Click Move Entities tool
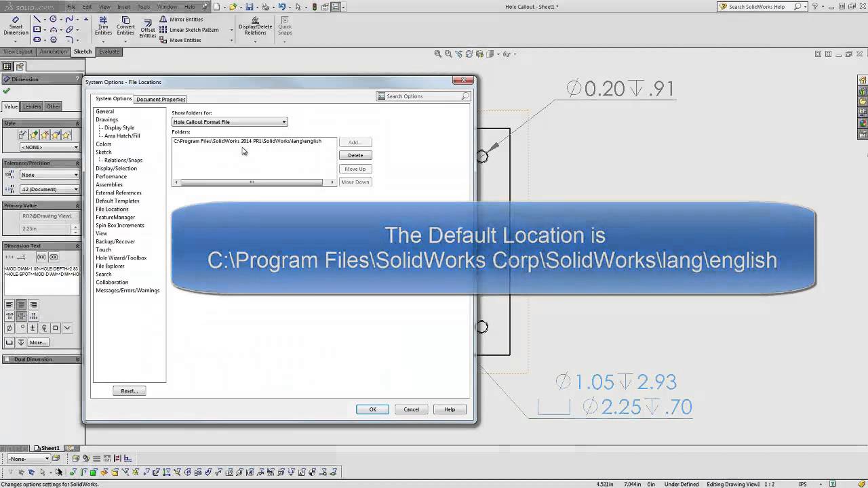This screenshot has width=868, height=488. coord(180,40)
